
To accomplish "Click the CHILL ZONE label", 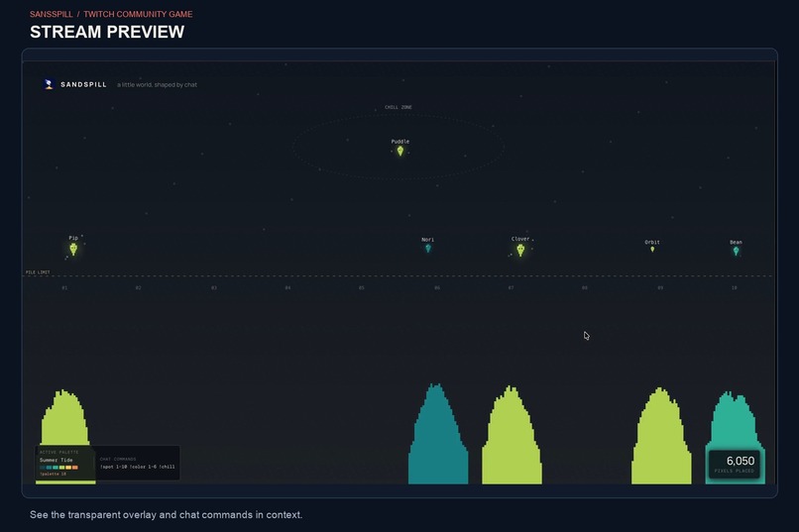I will [399, 107].
